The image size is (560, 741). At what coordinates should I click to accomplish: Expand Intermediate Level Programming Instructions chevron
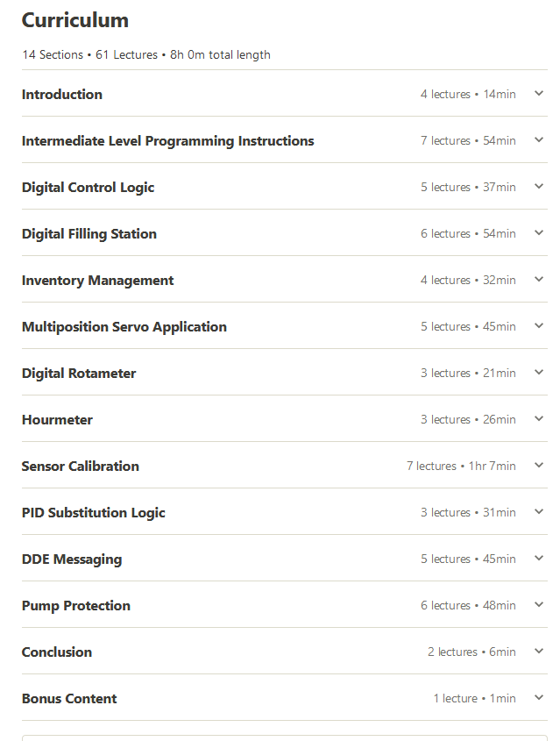click(539, 140)
